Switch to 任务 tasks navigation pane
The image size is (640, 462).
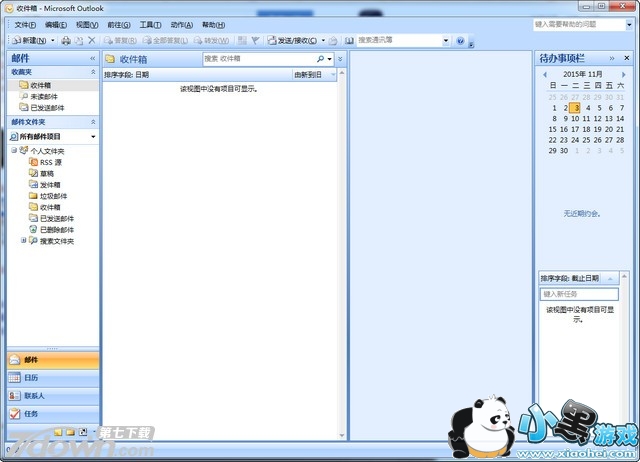coord(53,414)
